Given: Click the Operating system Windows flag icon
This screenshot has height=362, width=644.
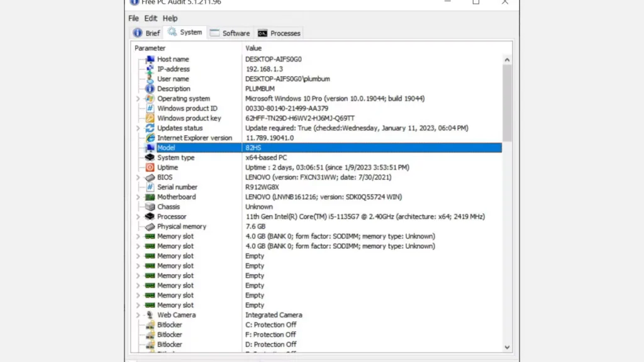Looking at the screenshot, I should pos(150,99).
